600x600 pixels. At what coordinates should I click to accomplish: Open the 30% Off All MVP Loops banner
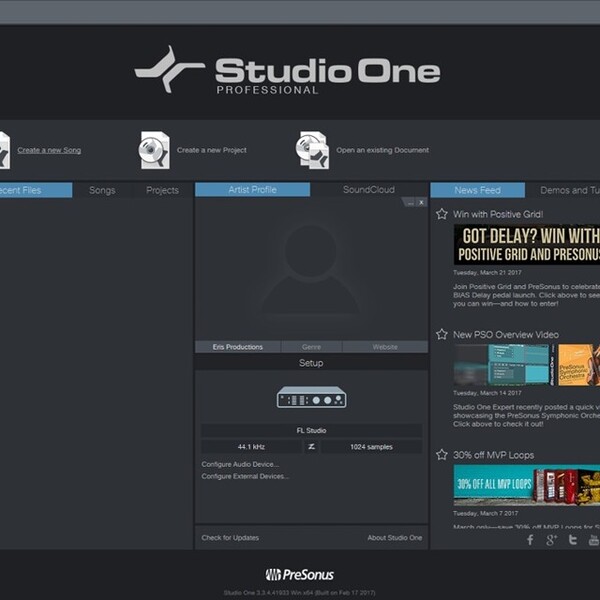click(527, 485)
